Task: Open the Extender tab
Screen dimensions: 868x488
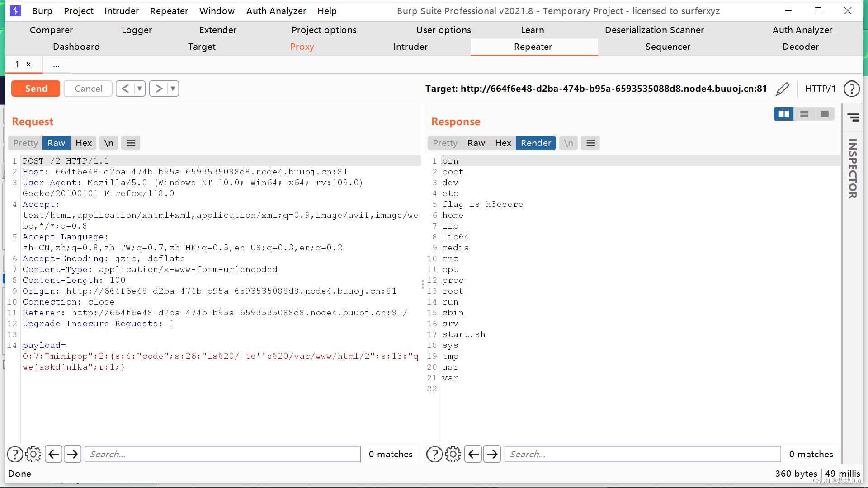Action: point(218,30)
